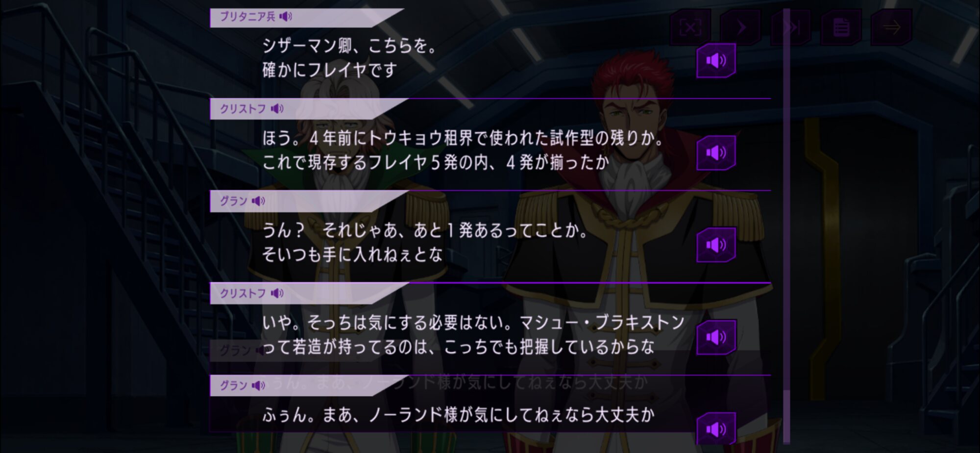
Task: Hide the dialogue window with bracket-X icon
Action: tap(690, 27)
